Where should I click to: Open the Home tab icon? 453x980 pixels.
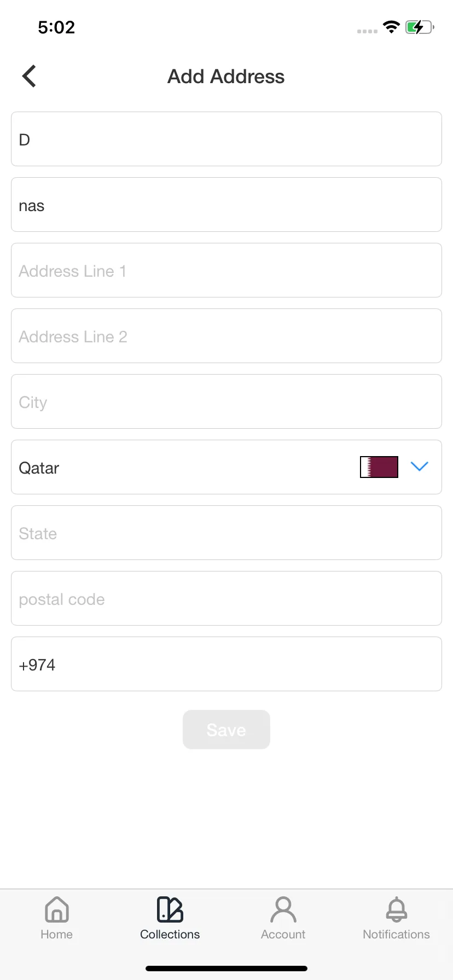pos(57,909)
